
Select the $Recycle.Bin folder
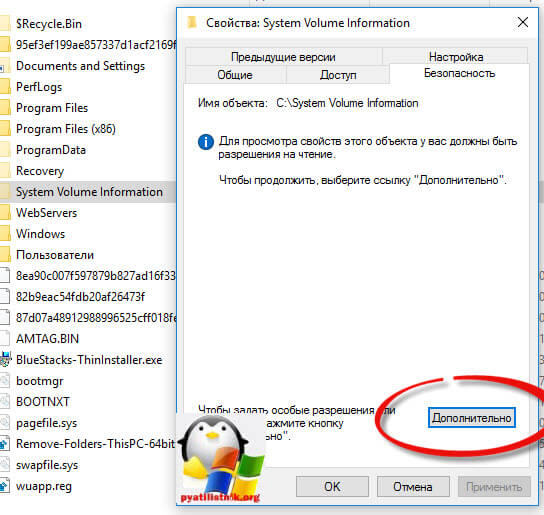point(49,24)
